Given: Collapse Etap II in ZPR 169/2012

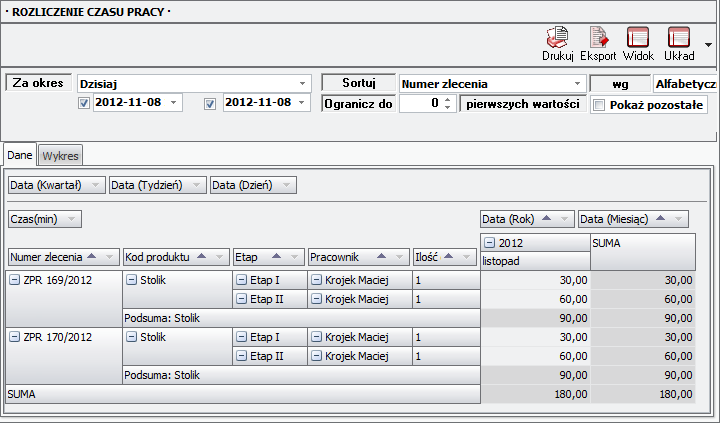Looking at the screenshot, I should click(242, 299).
